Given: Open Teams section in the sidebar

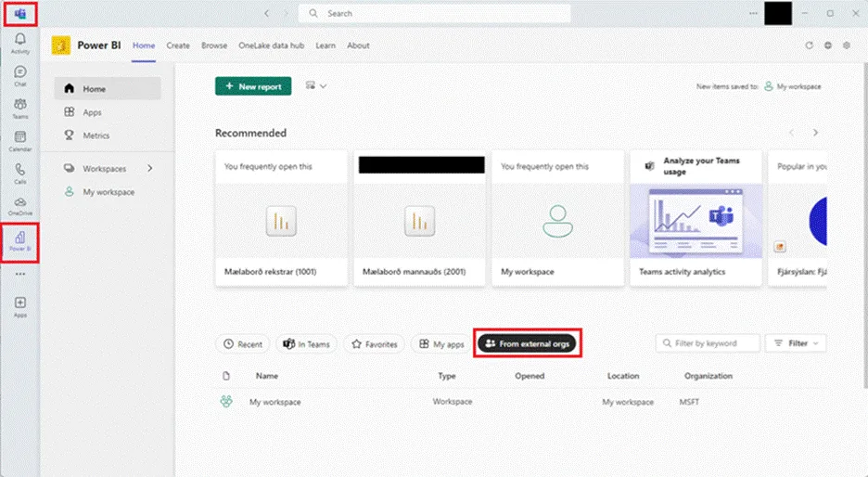Looking at the screenshot, I should pyautogui.click(x=19, y=108).
